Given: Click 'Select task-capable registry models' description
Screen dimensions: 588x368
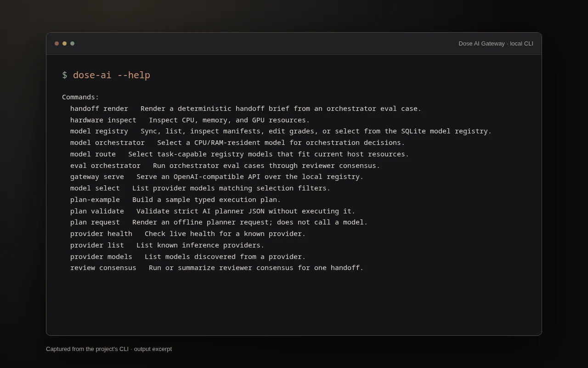Looking at the screenshot, I should (x=269, y=154).
